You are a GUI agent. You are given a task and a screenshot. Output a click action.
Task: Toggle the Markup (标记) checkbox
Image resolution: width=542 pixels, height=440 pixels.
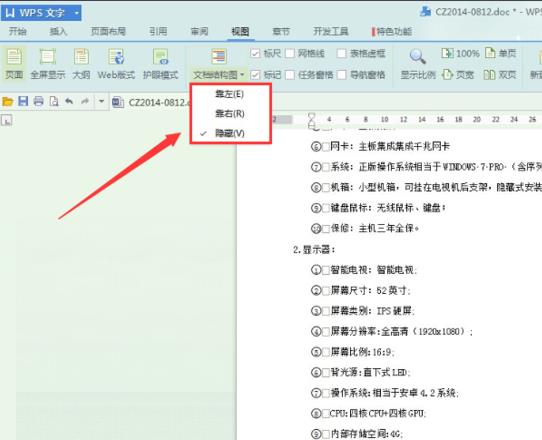pos(255,75)
